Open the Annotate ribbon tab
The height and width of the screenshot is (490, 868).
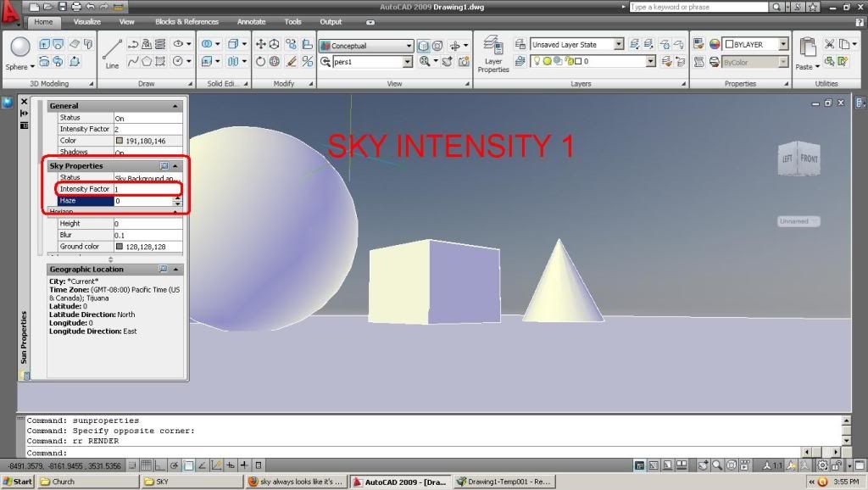pos(251,22)
